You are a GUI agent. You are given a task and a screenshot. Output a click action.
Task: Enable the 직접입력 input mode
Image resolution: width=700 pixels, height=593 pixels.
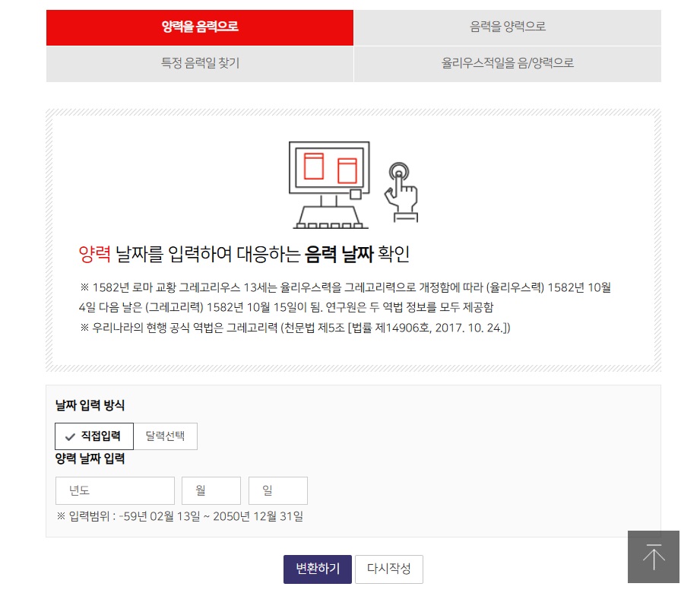[93, 436]
